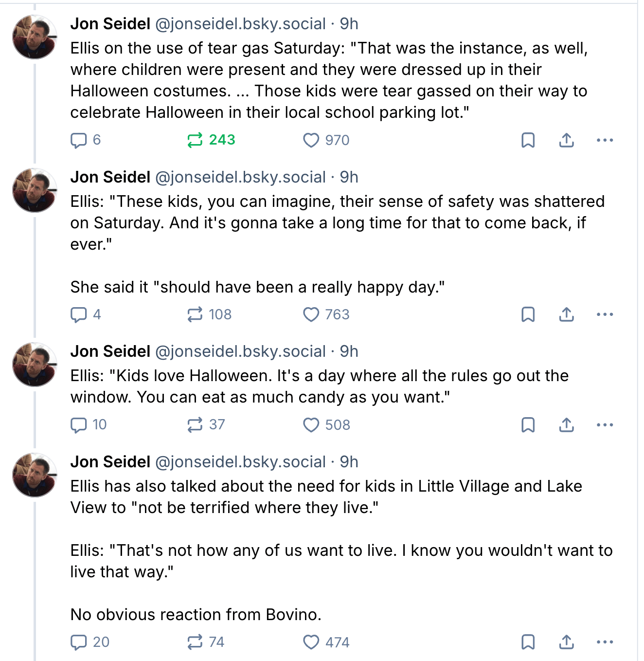Click @jonseidel.bsky.social handle on last post
The height and width of the screenshot is (661, 644).
[x=240, y=462]
